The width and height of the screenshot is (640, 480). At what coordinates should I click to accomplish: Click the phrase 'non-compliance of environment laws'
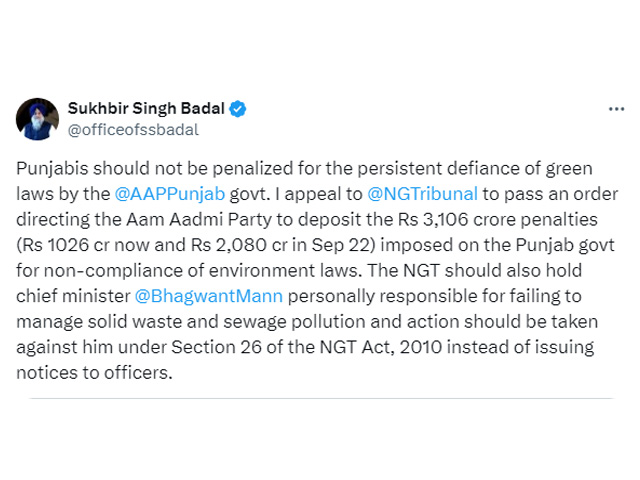tap(202, 271)
